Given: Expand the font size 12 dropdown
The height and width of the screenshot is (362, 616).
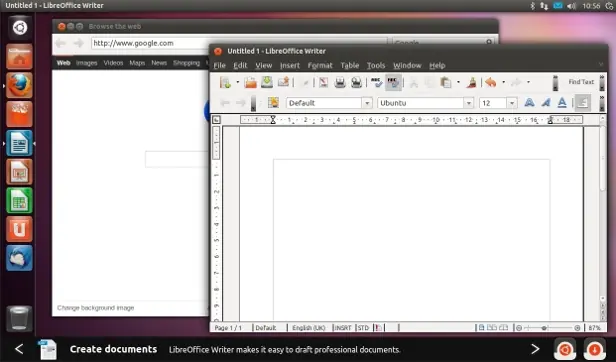Looking at the screenshot, I should click(x=512, y=103).
